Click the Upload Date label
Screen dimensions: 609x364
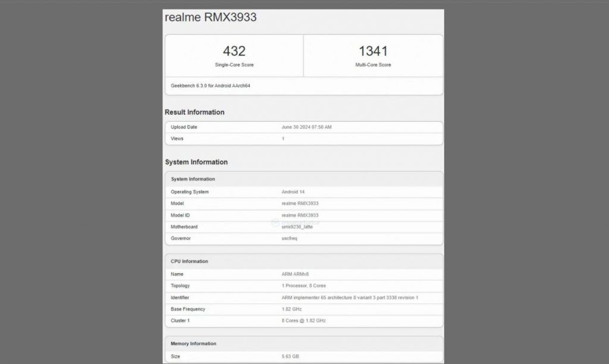tap(184, 127)
